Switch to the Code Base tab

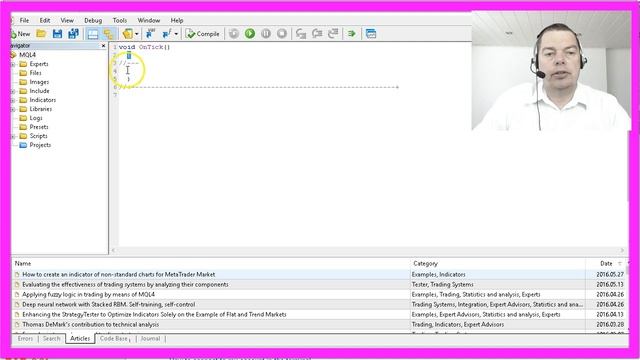[x=114, y=339]
